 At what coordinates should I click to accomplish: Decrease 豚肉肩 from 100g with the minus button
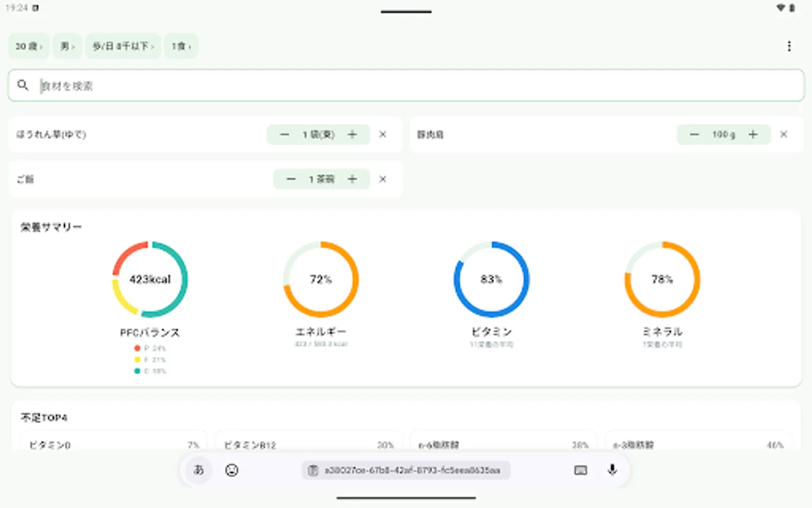[694, 134]
